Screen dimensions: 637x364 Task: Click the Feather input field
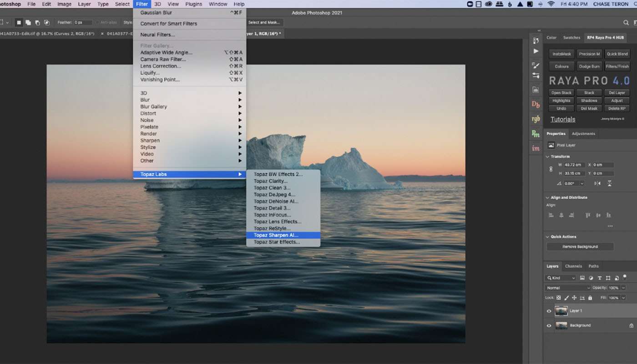coord(83,22)
